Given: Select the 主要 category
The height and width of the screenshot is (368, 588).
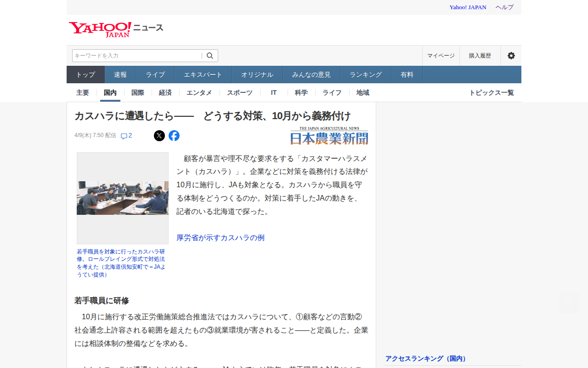Looking at the screenshot, I should [83, 92].
